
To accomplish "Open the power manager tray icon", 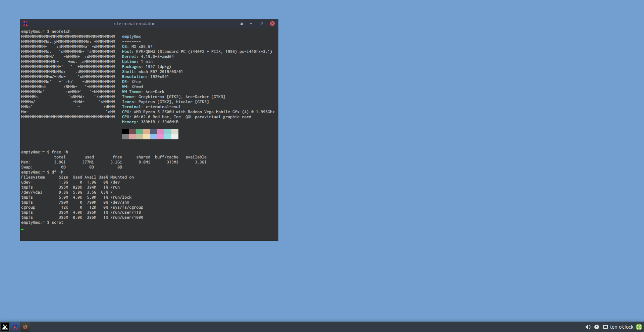I will (x=597, y=327).
